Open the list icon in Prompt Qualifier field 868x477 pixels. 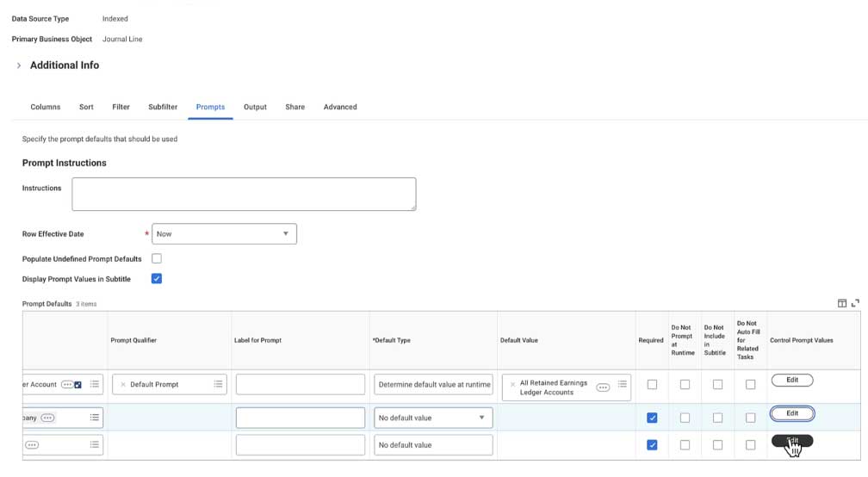point(219,384)
